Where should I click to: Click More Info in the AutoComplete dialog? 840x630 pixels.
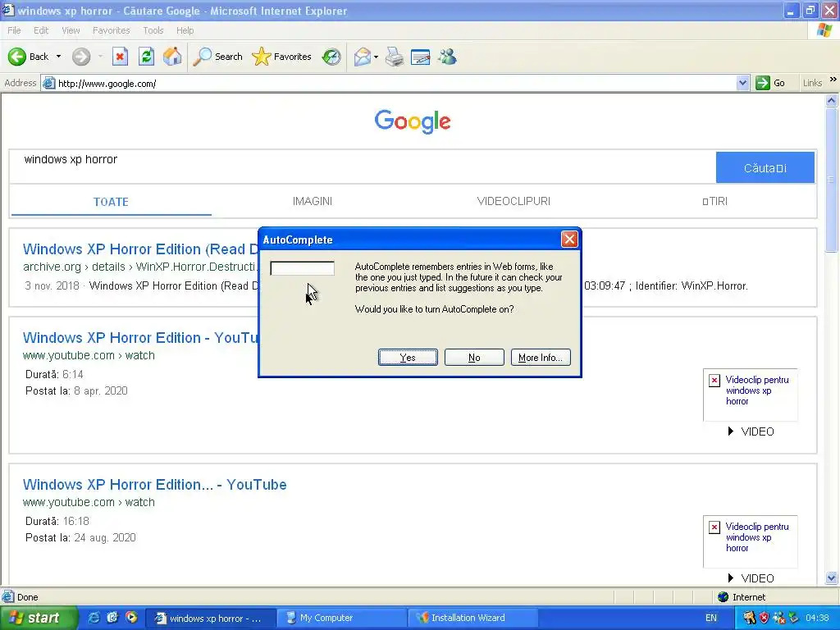pyautogui.click(x=541, y=358)
